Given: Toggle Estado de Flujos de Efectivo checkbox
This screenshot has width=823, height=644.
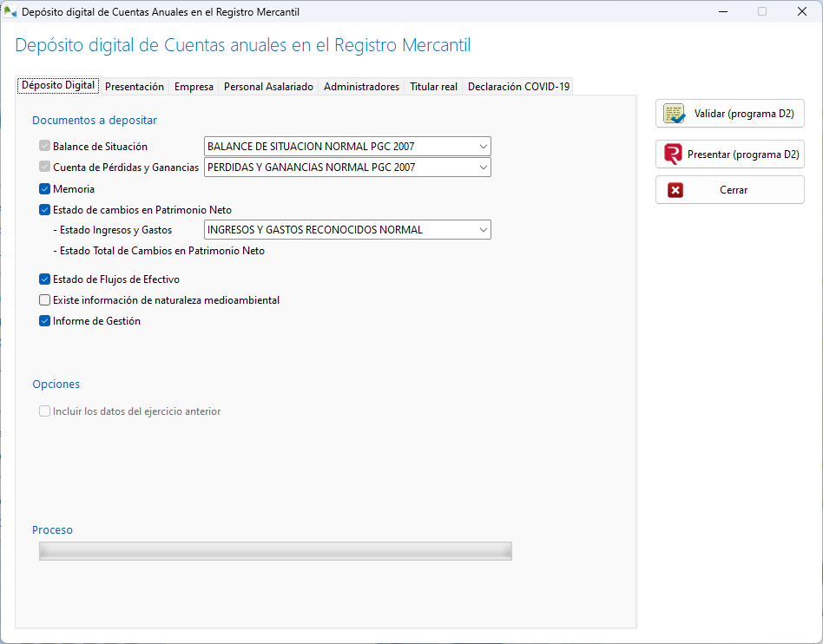Looking at the screenshot, I should 44,279.
